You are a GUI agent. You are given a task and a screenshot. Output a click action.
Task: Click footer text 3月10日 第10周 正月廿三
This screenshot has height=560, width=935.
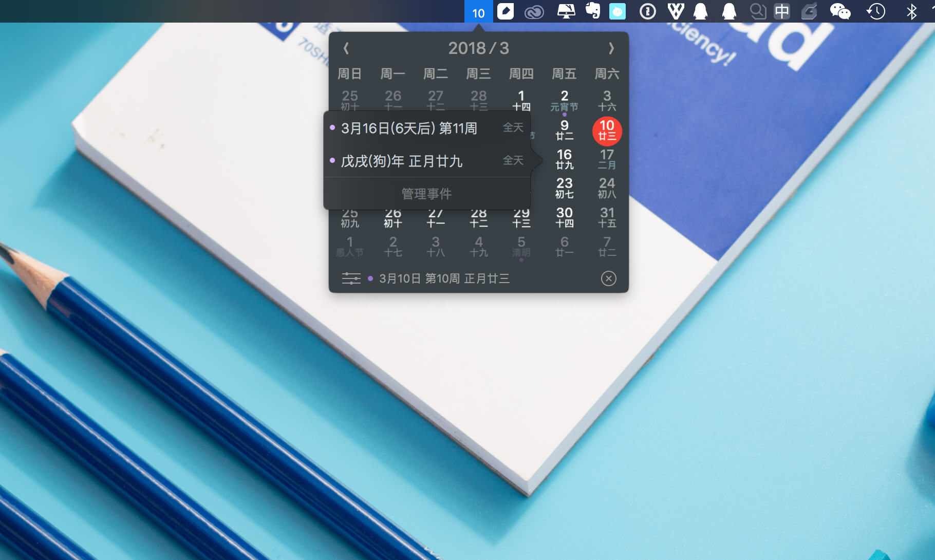click(x=444, y=278)
